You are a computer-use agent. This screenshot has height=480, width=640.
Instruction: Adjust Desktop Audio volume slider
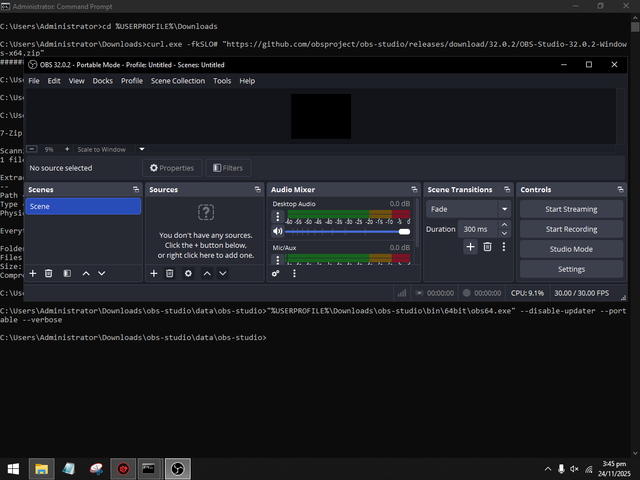[x=347, y=231]
